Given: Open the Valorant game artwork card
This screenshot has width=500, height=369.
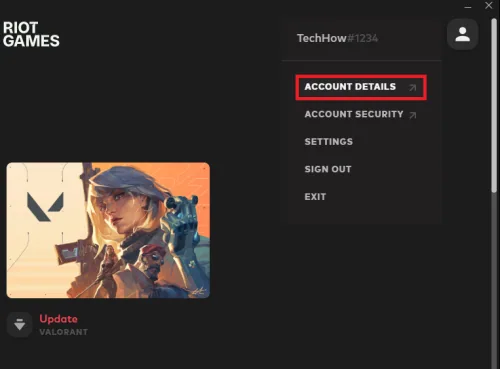Looking at the screenshot, I should (108, 230).
